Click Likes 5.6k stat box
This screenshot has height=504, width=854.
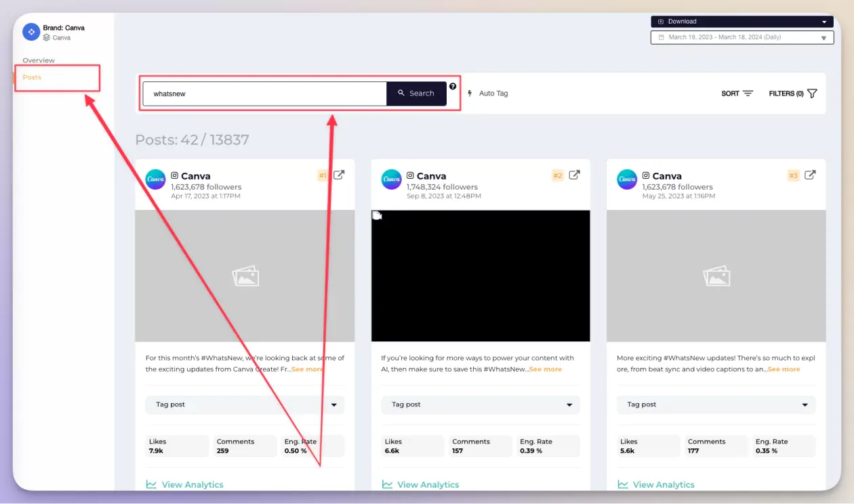649,446
